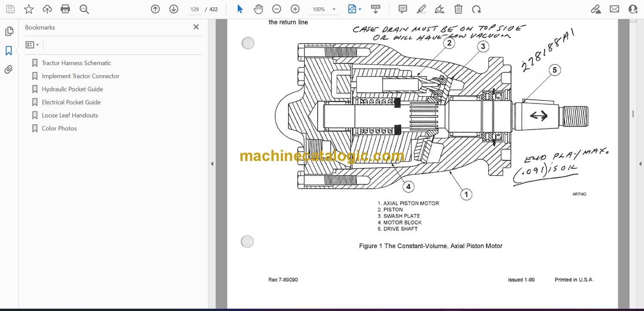Open the bookmarks options dropdown menu

click(x=32, y=45)
